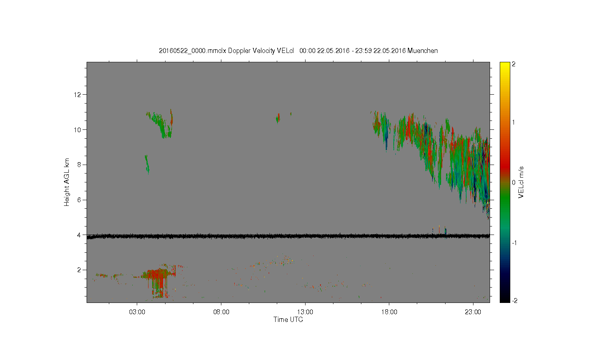The width and height of the screenshot is (607, 364).
Task: Click the small echo near 11:30 at 10.5 km
Action: click(x=278, y=118)
